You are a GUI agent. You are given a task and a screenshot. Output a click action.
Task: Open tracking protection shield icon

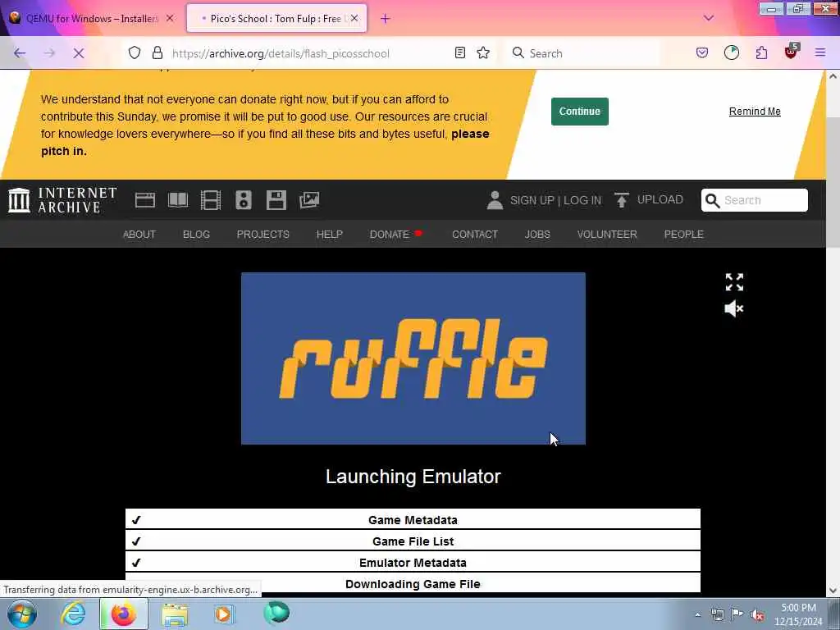coord(135,52)
